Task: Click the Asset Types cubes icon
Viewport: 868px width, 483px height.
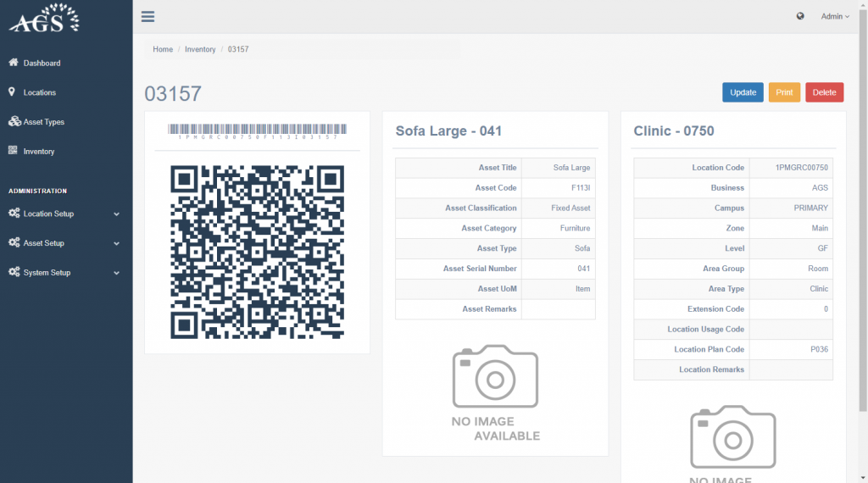Action: click(14, 122)
